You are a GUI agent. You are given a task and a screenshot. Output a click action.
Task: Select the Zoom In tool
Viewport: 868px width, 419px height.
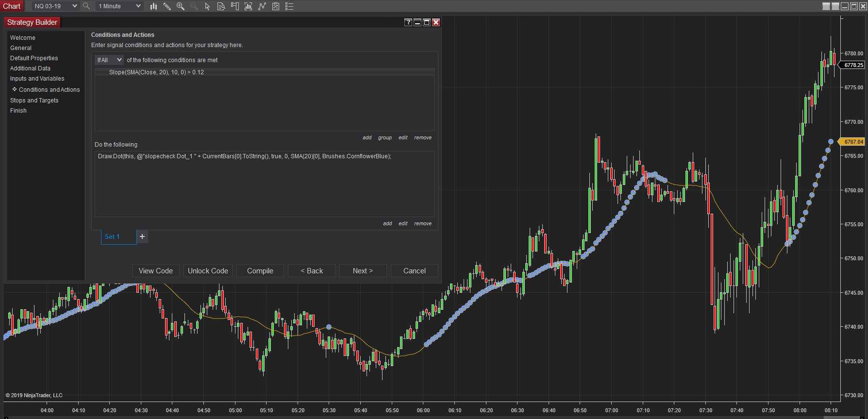(x=181, y=6)
